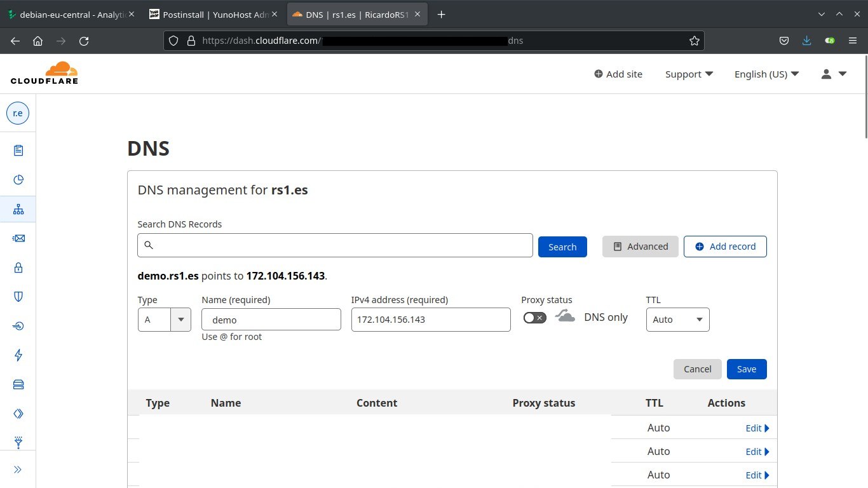Click the green extension icon in toolbar
868x488 pixels.
(829, 41)
